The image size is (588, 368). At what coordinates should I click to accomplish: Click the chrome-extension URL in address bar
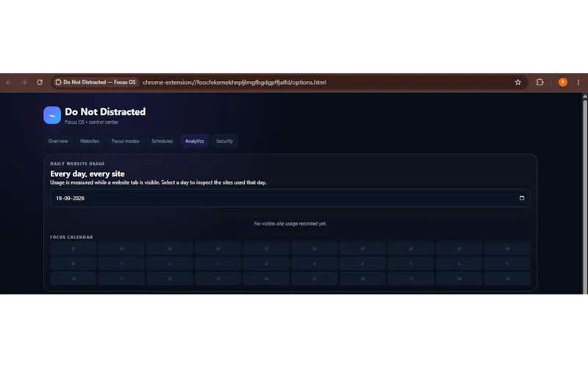click(234, 82)
